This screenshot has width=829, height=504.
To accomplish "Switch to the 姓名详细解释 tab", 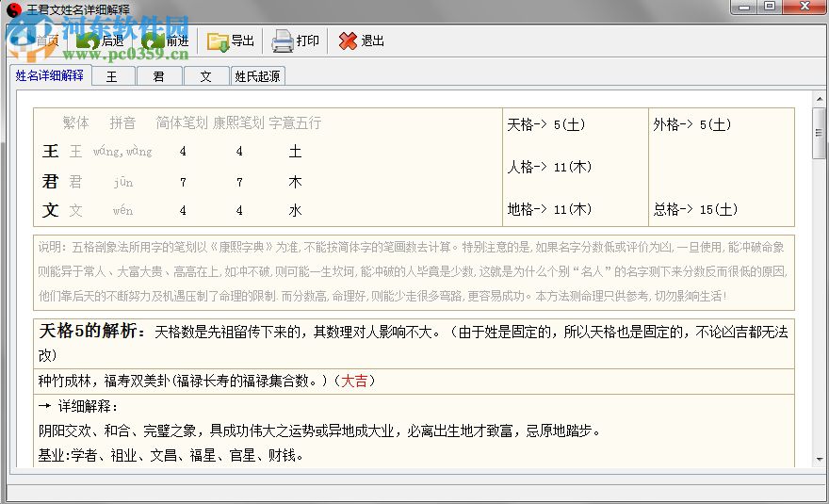I will click(x=50, y=75).
